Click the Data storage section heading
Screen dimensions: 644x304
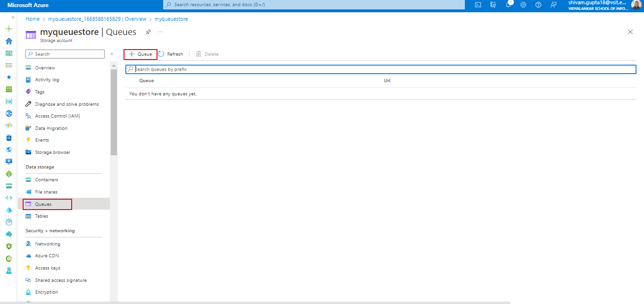pos(40,167)
